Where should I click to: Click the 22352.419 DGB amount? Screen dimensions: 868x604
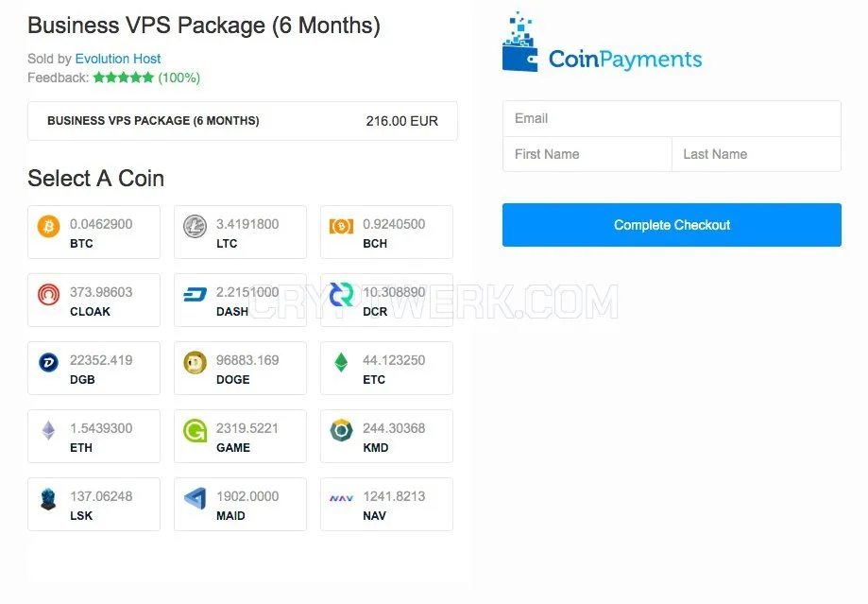click(x=101, y=360)
